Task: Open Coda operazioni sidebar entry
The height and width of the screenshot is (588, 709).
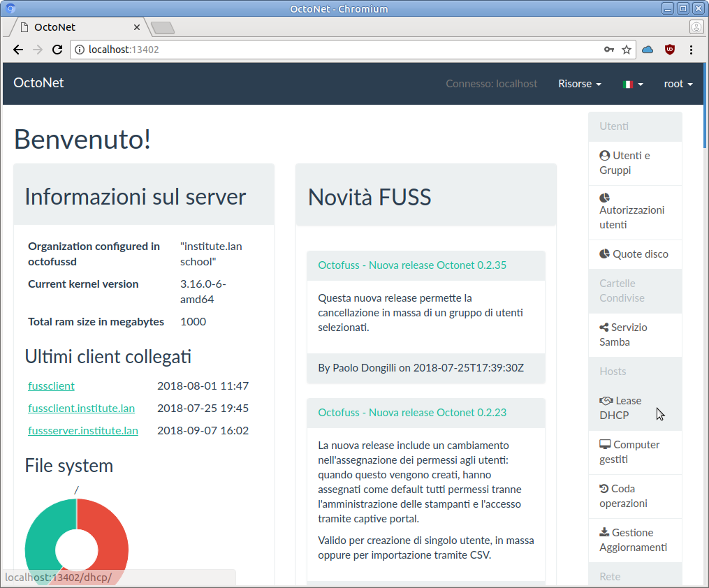Action: (635, 497)
